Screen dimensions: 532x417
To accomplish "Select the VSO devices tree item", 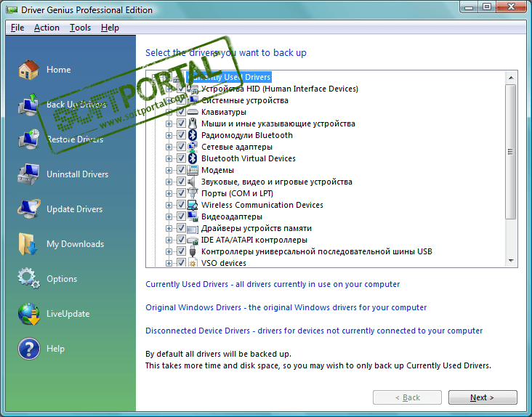I will tap(224, 263).
